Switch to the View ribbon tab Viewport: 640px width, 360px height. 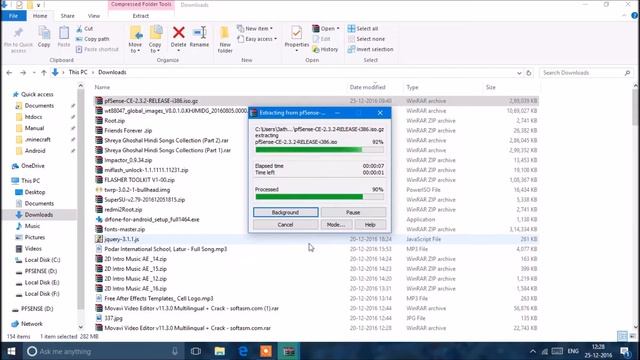[94, 16]
